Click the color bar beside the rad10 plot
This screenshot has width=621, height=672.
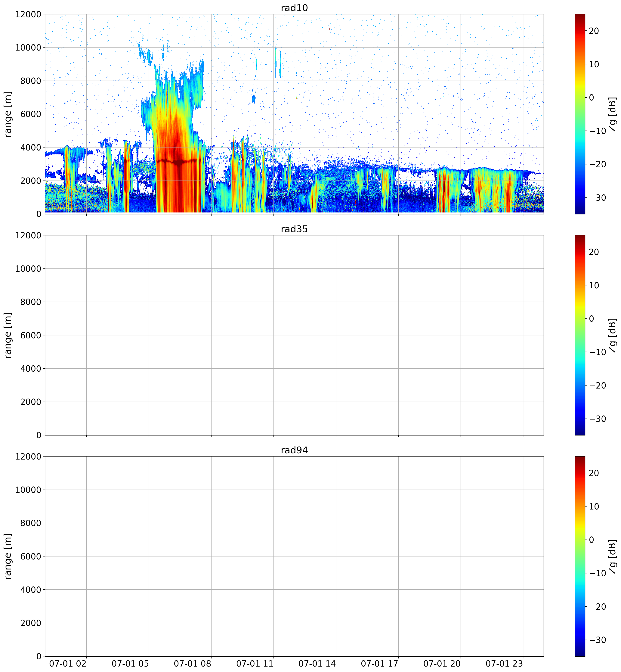coord(580,114)
